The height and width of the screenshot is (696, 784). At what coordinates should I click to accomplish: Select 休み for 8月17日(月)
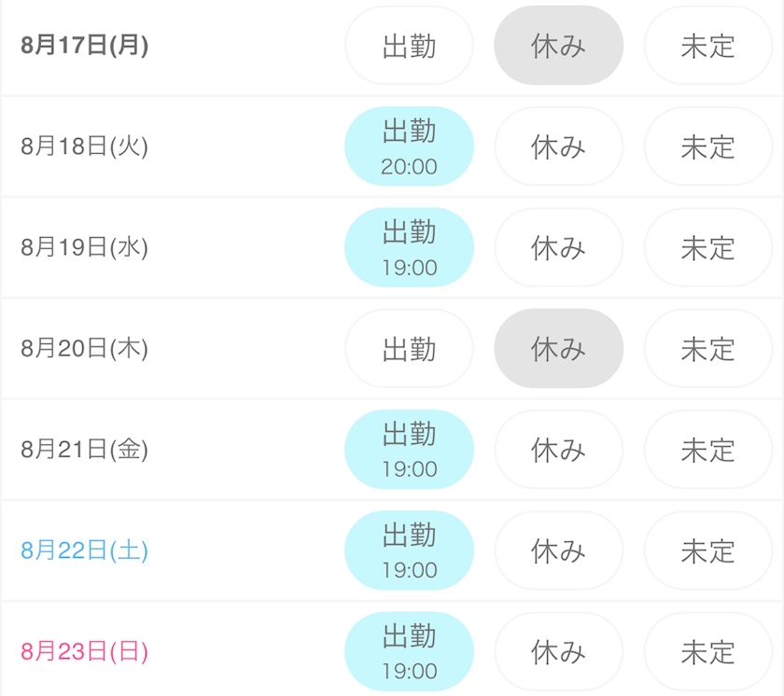pos(558,46)
